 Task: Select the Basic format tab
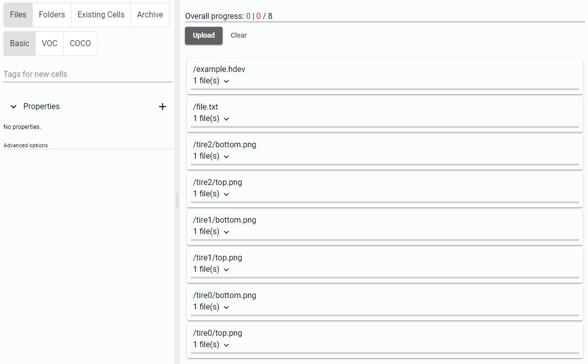coord(19,43)
